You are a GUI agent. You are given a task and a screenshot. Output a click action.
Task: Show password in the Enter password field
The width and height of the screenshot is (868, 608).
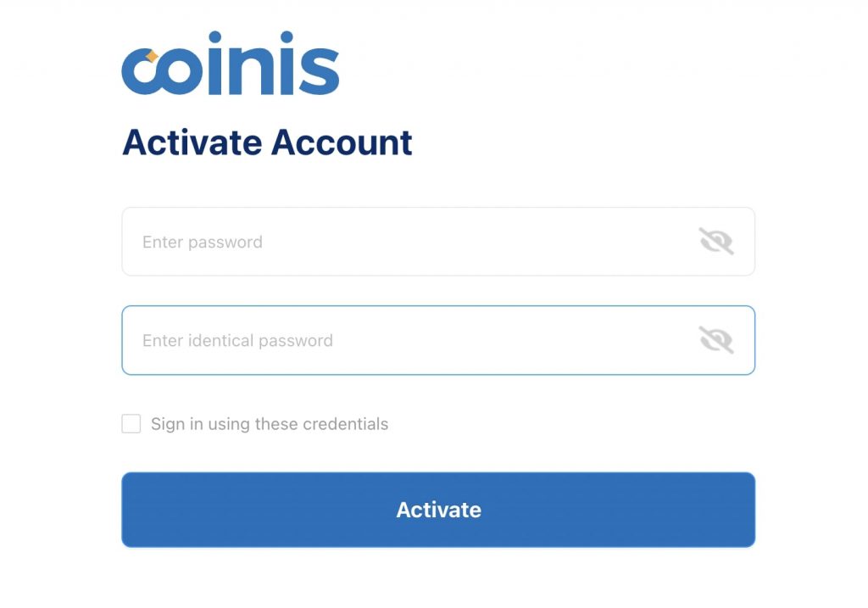715,242
